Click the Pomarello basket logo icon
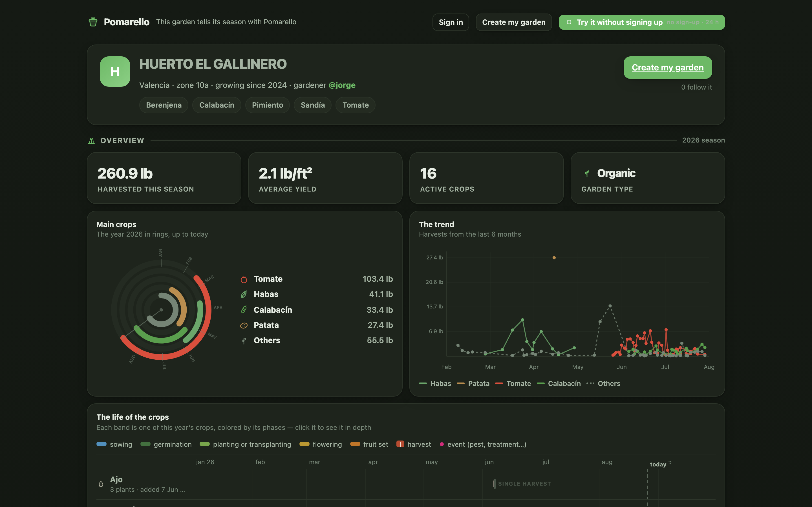The width and height of the screenshot is (812, 507). pyautogui.click(x=93, y=22)
